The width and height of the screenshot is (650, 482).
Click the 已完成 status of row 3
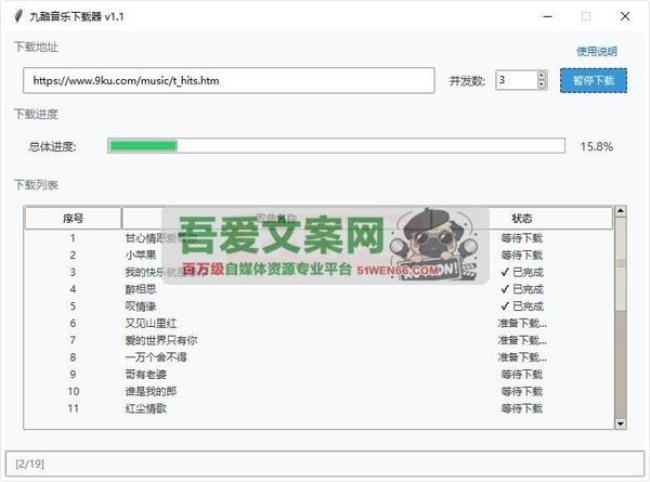click(522, 272)
